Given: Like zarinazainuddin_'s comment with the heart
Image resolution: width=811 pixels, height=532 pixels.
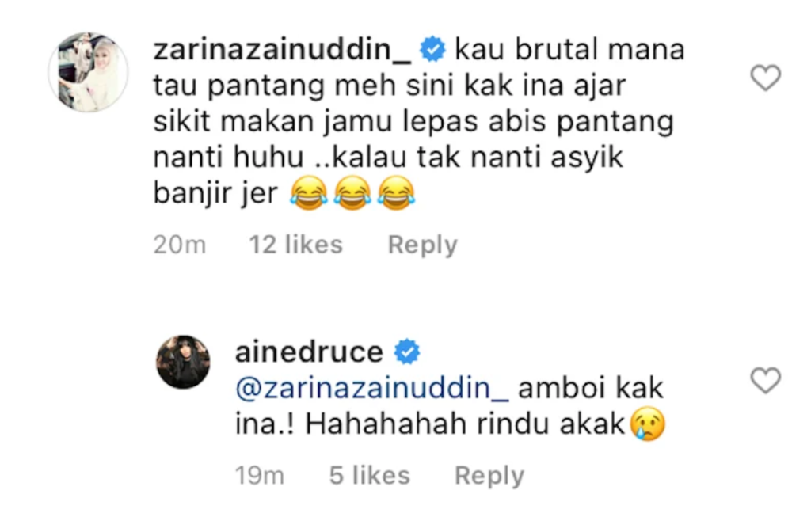Looking at the screenshot, I should [x=766, y=78].
